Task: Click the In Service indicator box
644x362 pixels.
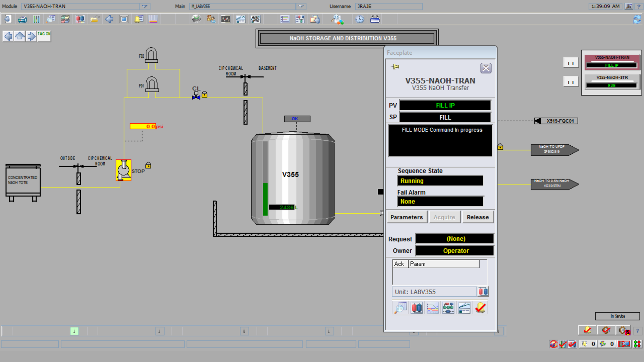Action: point(618,316)
